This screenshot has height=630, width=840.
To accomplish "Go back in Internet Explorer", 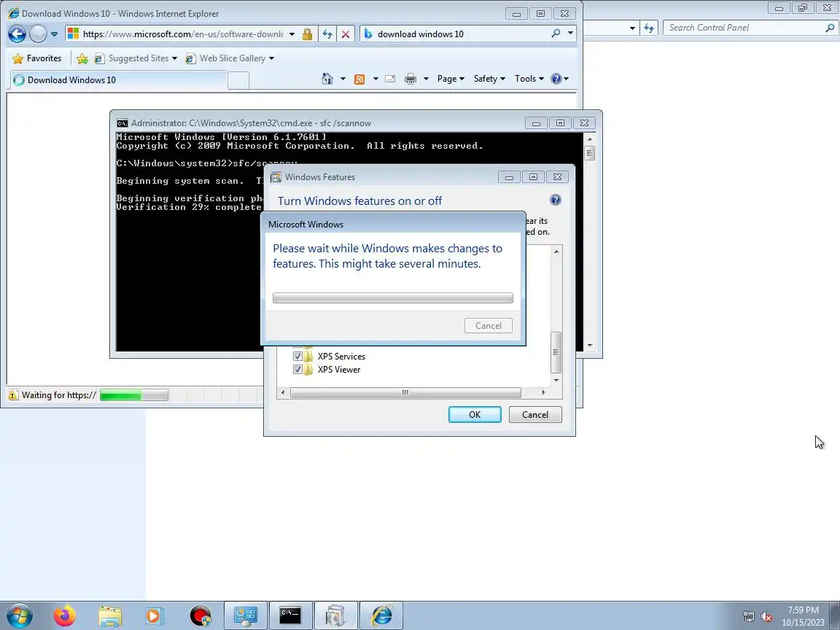I will 17,34.
